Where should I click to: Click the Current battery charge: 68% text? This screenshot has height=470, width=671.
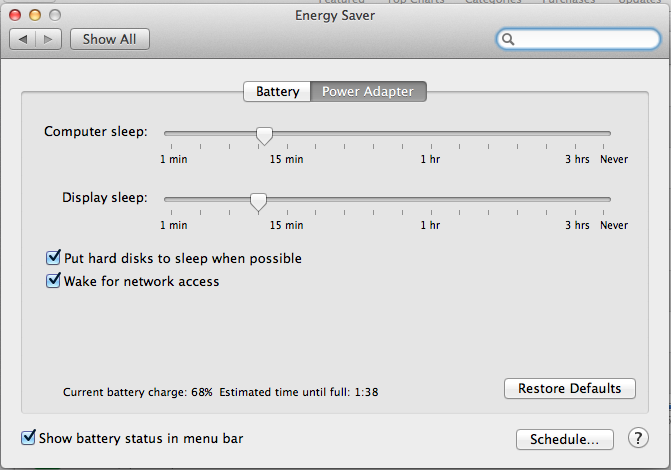click(137, 392)
